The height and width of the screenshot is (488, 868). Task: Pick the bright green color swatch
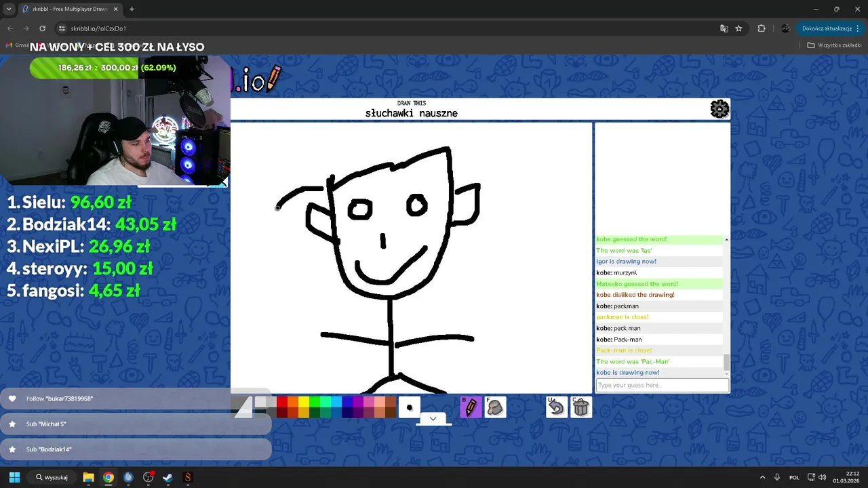point(315,402)
